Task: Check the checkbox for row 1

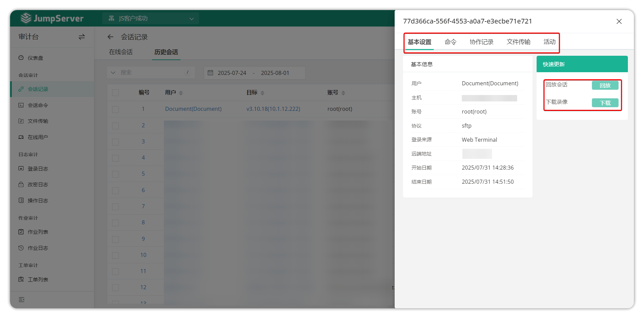Action: click(115, 109)
